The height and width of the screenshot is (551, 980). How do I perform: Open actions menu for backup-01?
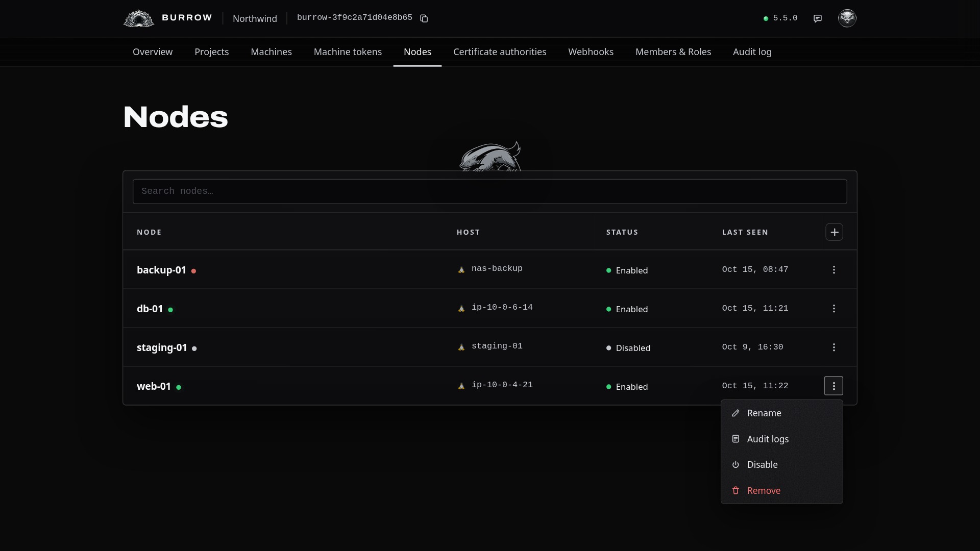pos(834,270)
